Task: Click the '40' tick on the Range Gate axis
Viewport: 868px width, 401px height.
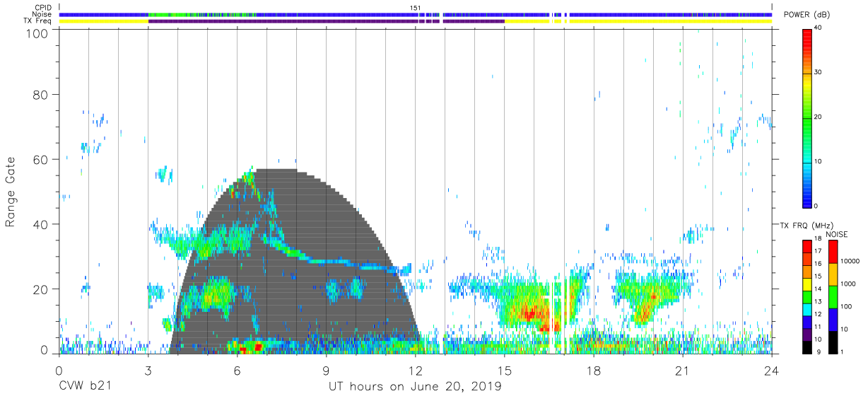Action: (42, 224)
